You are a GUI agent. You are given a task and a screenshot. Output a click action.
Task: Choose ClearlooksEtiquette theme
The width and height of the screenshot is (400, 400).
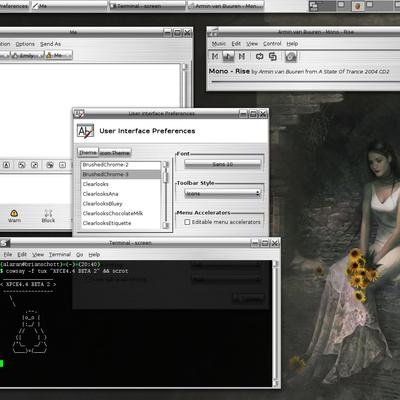click(x=121, y=223)
